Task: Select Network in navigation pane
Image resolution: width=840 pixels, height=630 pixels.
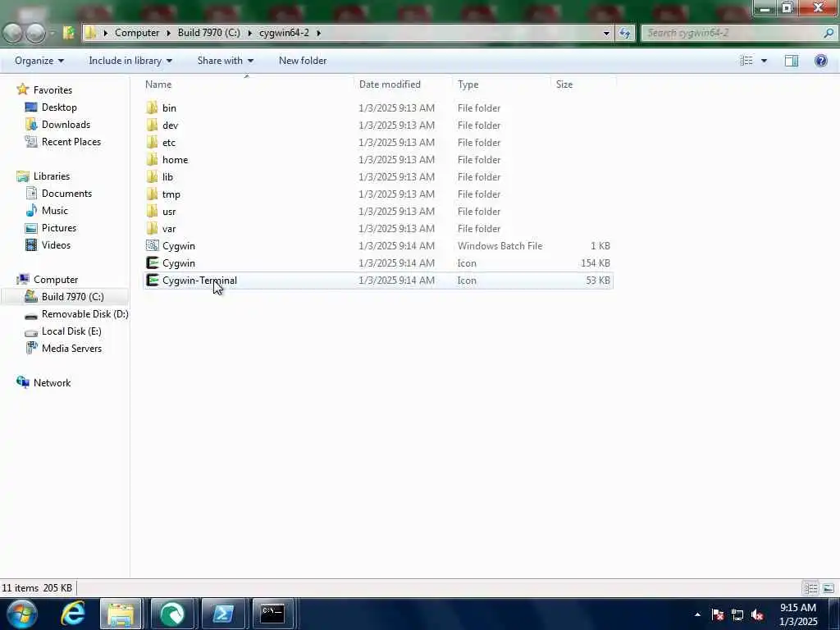Action: coord(52,382)
